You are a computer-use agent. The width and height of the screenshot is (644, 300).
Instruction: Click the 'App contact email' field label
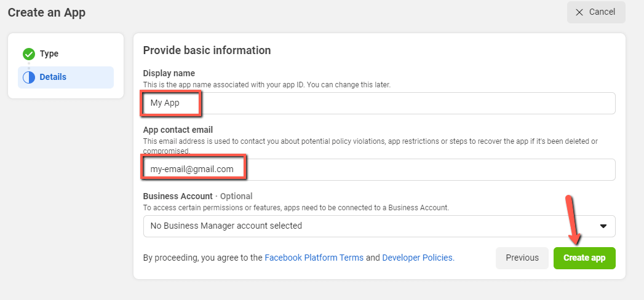click(178, 130)
